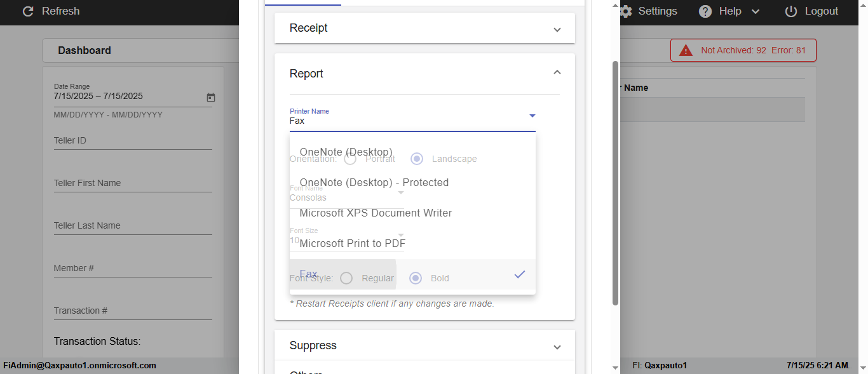This screenshot has height=374, width=868.
Task: Click the red warning triangle alert icon
Action: click(686, 51)
